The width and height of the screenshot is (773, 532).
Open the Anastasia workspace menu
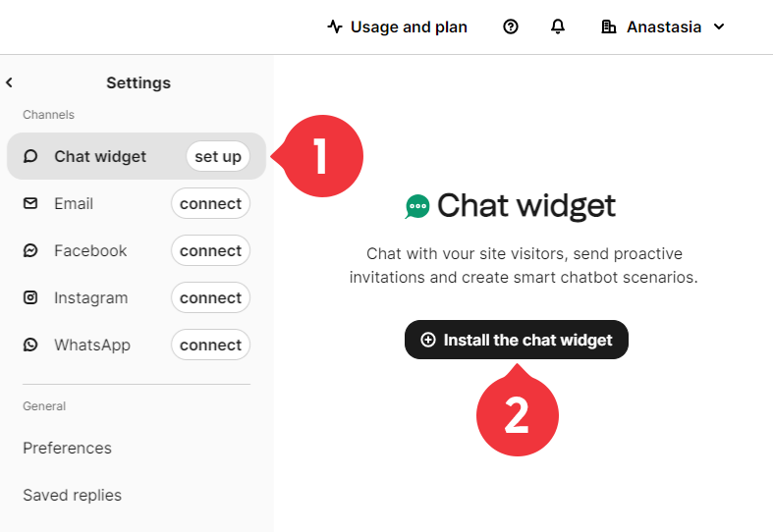click(x=664, y=27)
